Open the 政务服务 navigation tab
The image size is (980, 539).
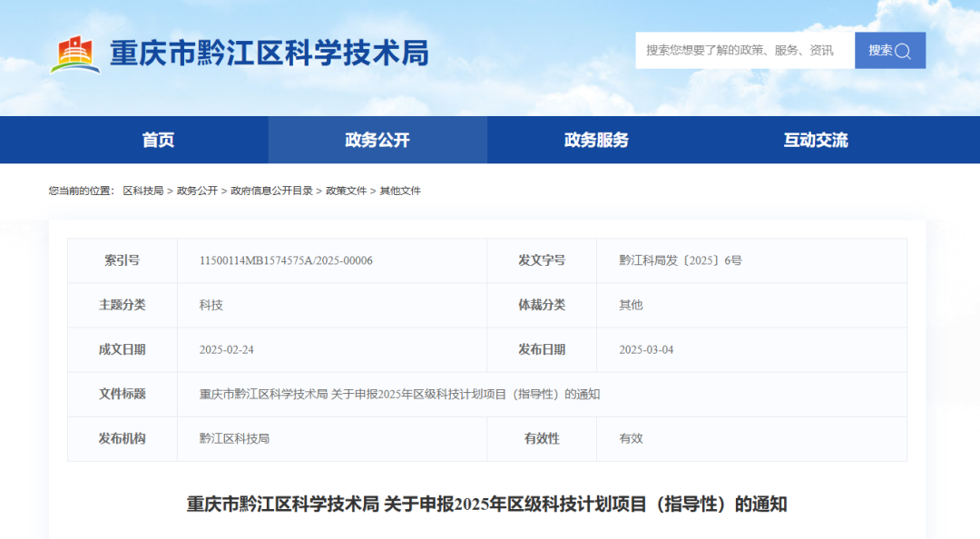click(597, 140)
